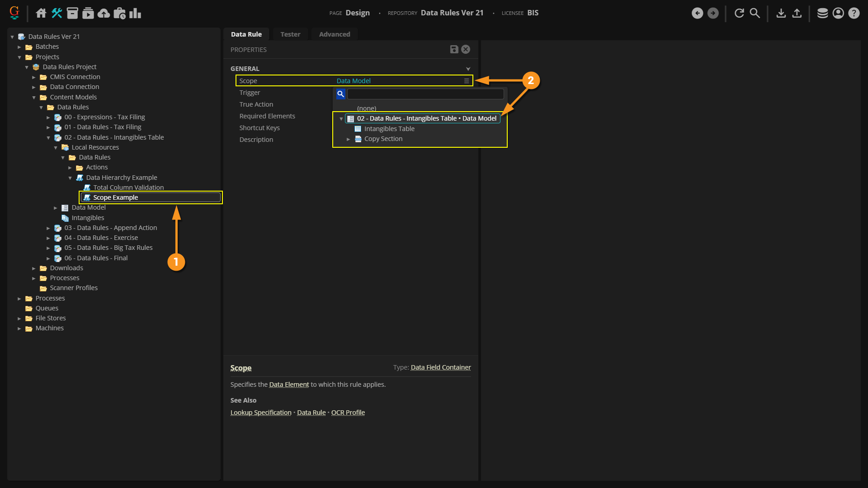Image resolution: width=868 pixels, height=488 pixels.
Task: Navigate back with the left arrow button
Action: coord(697,13)
